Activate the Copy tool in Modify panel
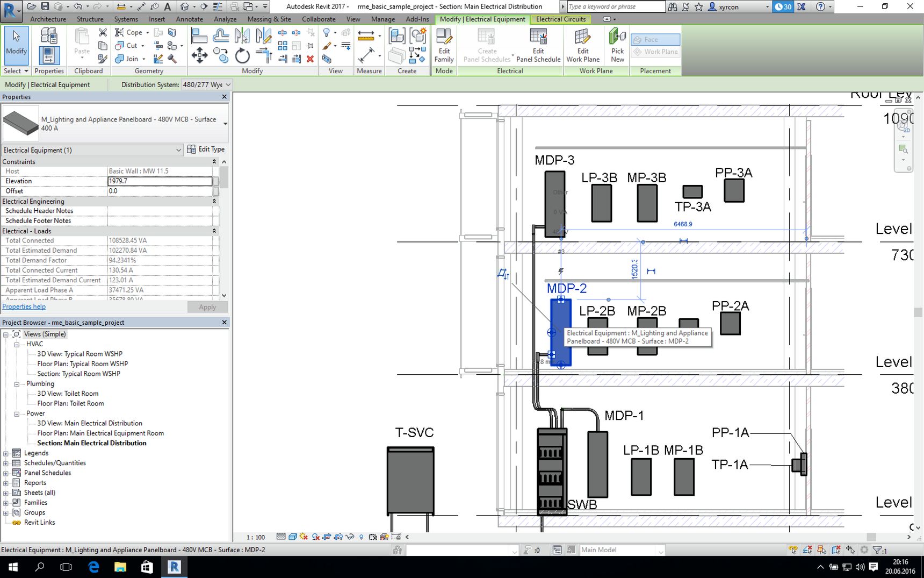The width and height of the screenshot is (924, 578). pyautogui.click(x=221, y=55)
